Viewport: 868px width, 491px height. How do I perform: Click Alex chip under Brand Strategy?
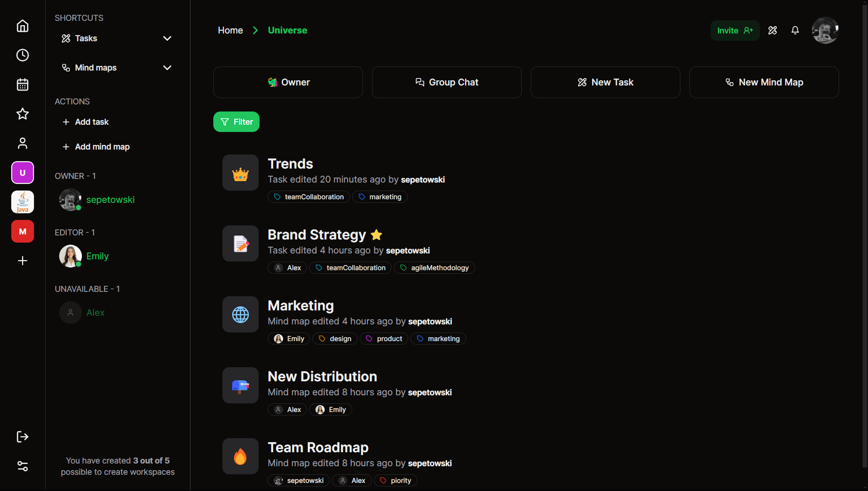click(287, 268)
